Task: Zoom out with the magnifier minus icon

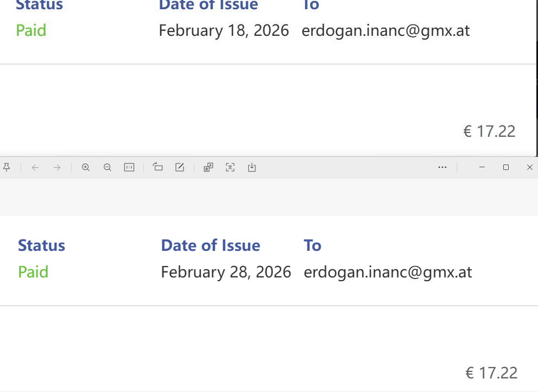Action: click(107, 168)
